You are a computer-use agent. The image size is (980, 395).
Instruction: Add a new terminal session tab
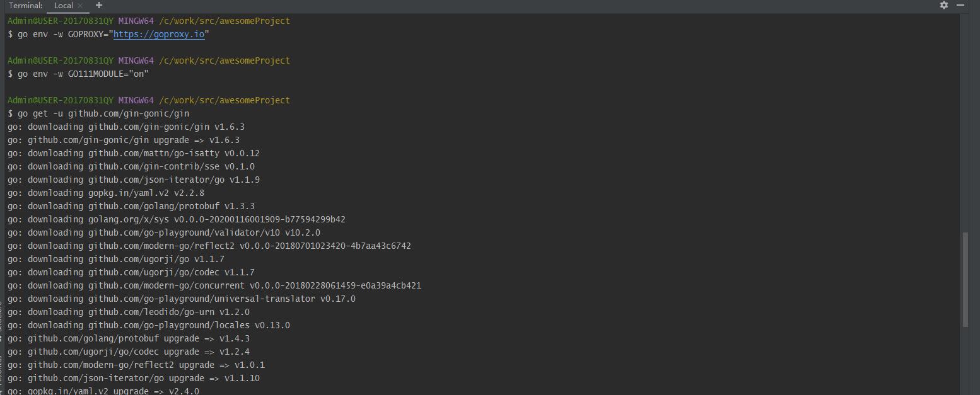pyautogui.click(x=99, y=5)
